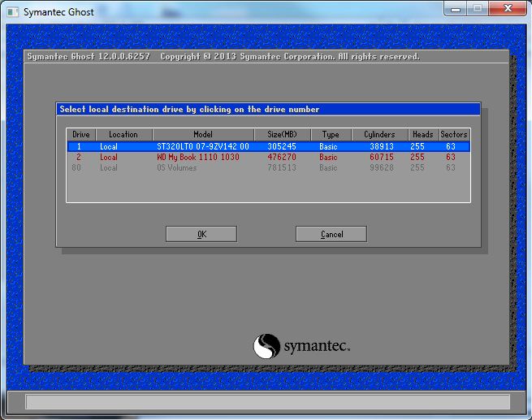Screen dimensions: 532x420
Task: Confirm selection with the OK button
Action: point(201,234)
